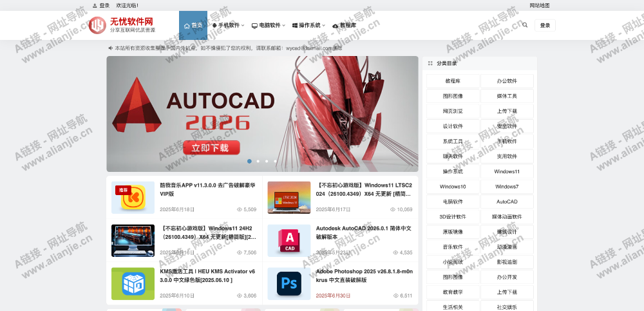This screenshot has width=644, height=311.
Task: Select the first active carousel dot
Action: pyautogui.click(x=249, y=161)
